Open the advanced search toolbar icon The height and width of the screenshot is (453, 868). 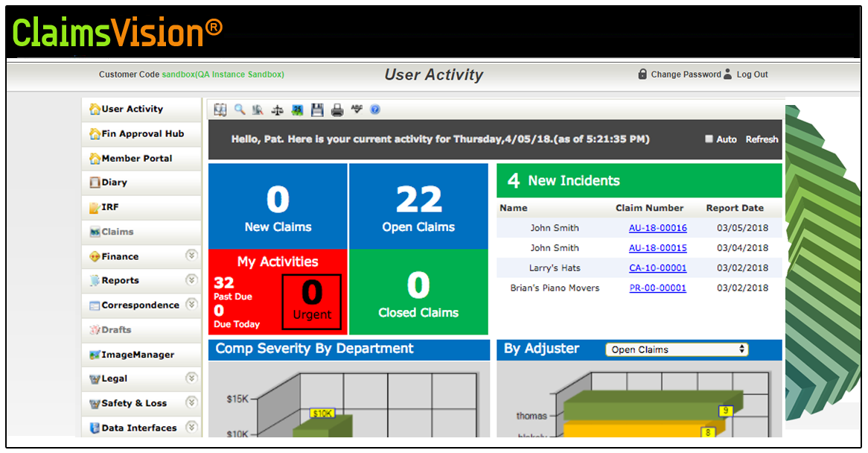pos(258,110)
